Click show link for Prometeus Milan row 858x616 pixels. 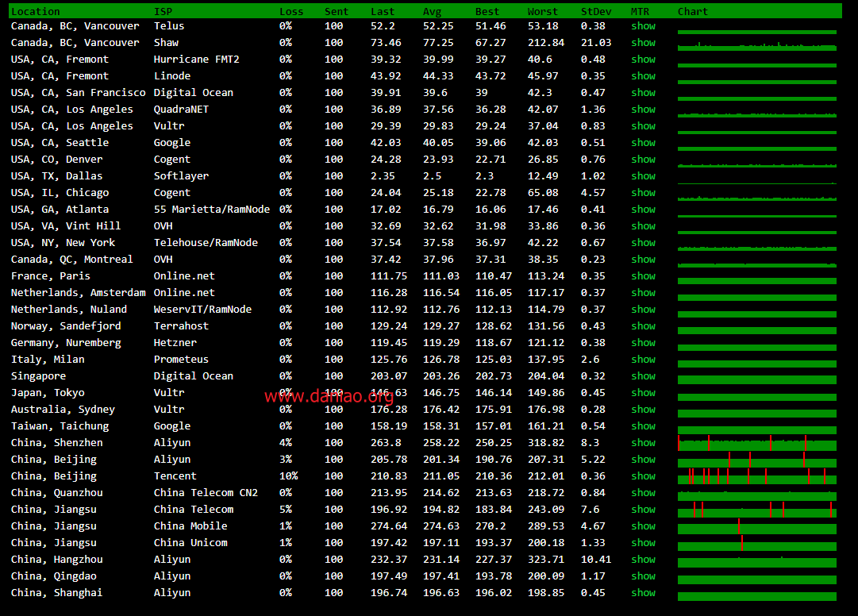pyautogui.click(x=643, y=360)
